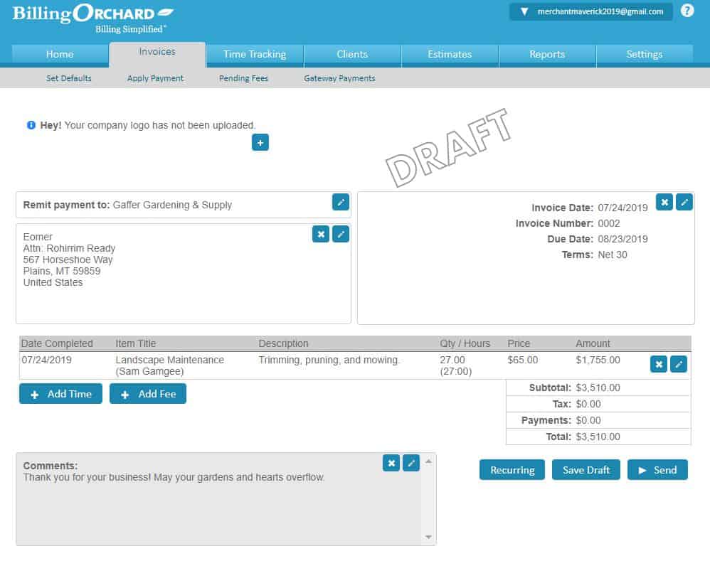Viewport: 710px width, 588px height.
Task: Open the Pending Fees link
Action: [x=243, y=78]
